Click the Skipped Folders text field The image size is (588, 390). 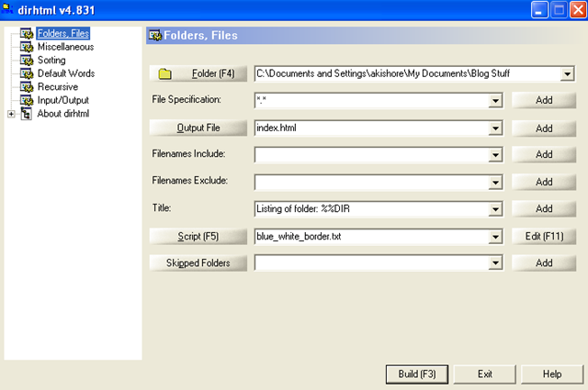[371, 263]
